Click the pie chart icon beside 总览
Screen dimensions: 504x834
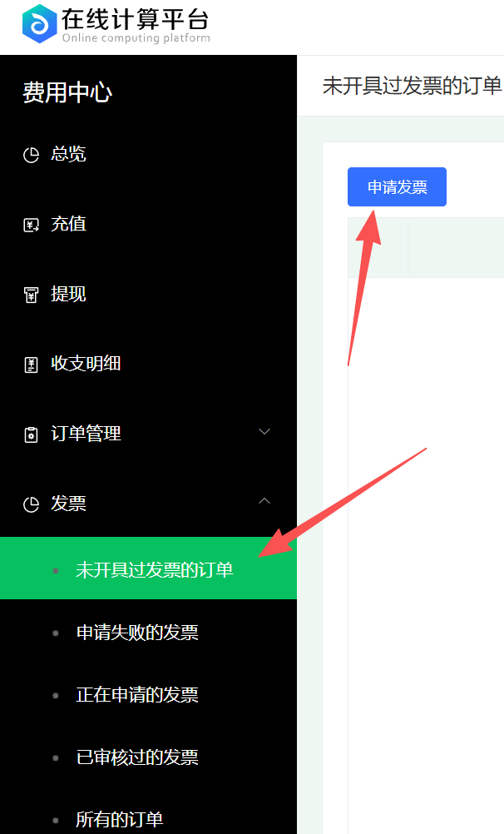click(x=32, y=155)
